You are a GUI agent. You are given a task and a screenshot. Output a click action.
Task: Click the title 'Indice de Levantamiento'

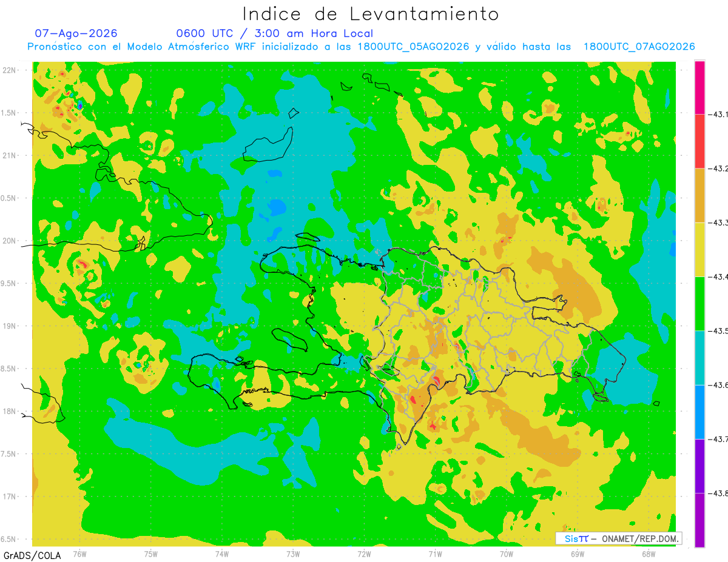pyautogui.click(x=371, y=14)
